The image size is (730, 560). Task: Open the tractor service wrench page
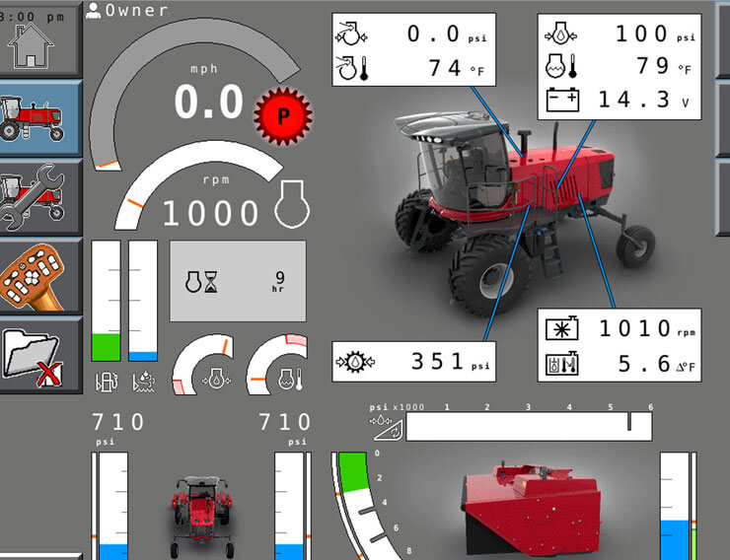click(38, 196)
